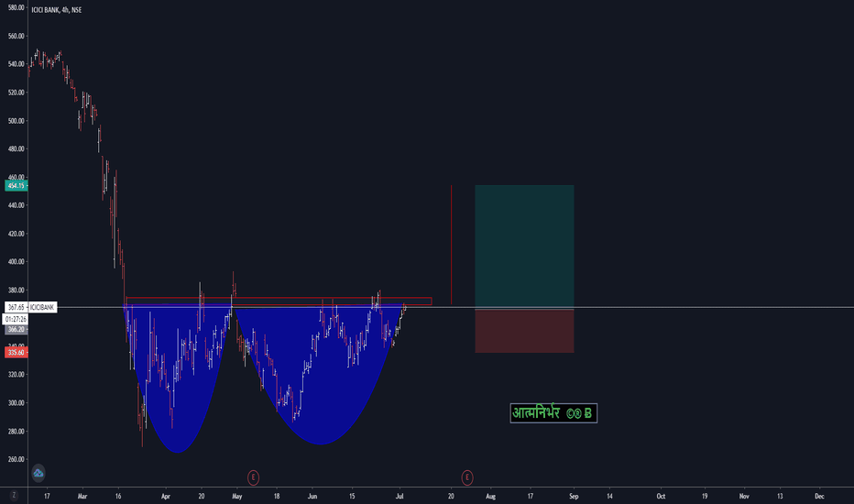Click the Jul label on time axis

[400, 496]
